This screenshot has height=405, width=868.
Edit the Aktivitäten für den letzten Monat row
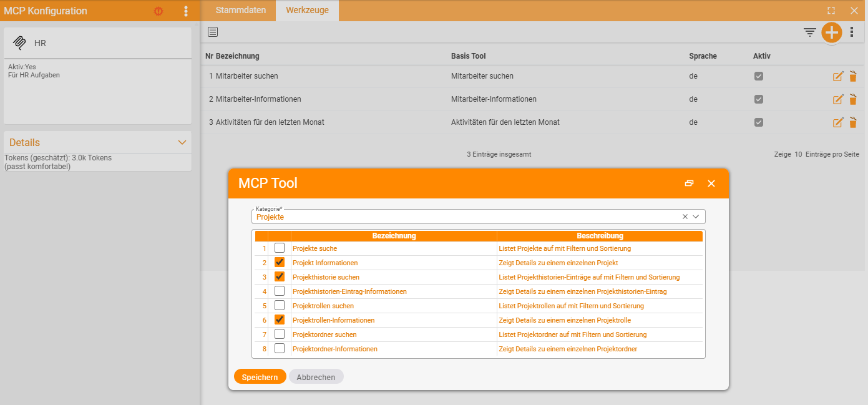tap(838, 122)
